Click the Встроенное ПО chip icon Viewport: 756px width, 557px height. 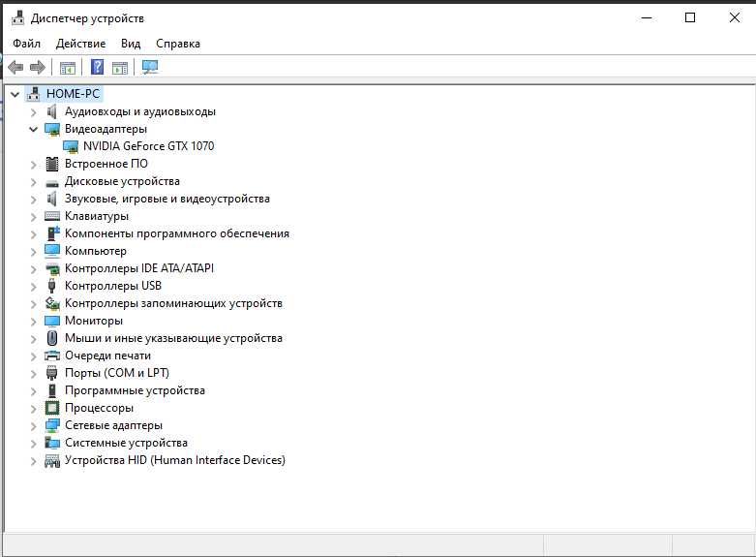pyautogui.click(x=52, y=164)
